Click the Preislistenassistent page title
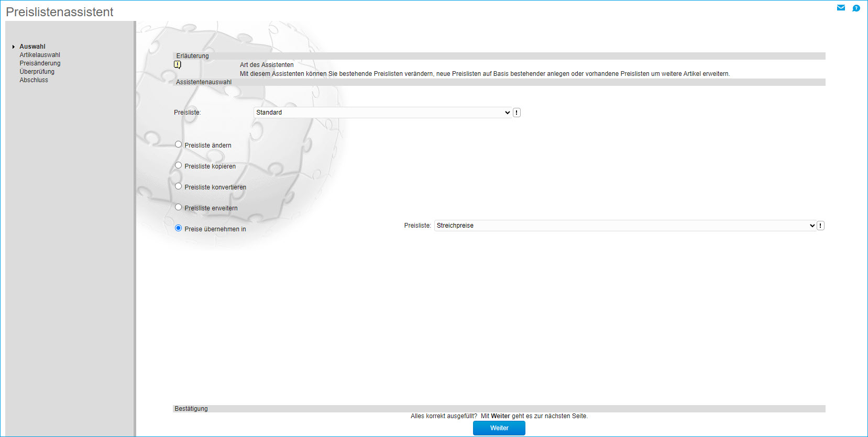This screenshot has width=868, height=437. point(60,12)
